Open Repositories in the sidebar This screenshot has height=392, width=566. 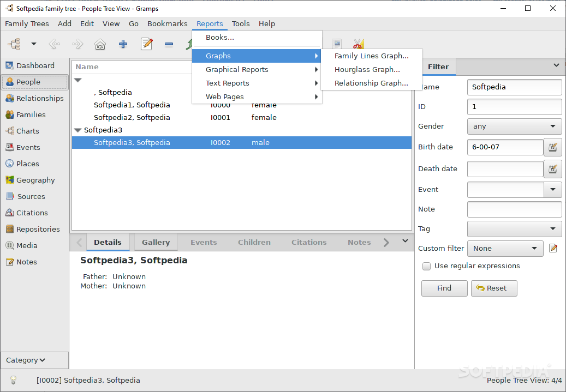tap(34, 229)
